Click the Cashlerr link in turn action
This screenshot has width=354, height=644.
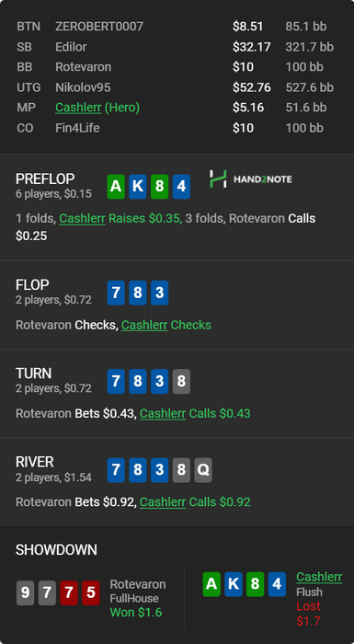[163, 413]
